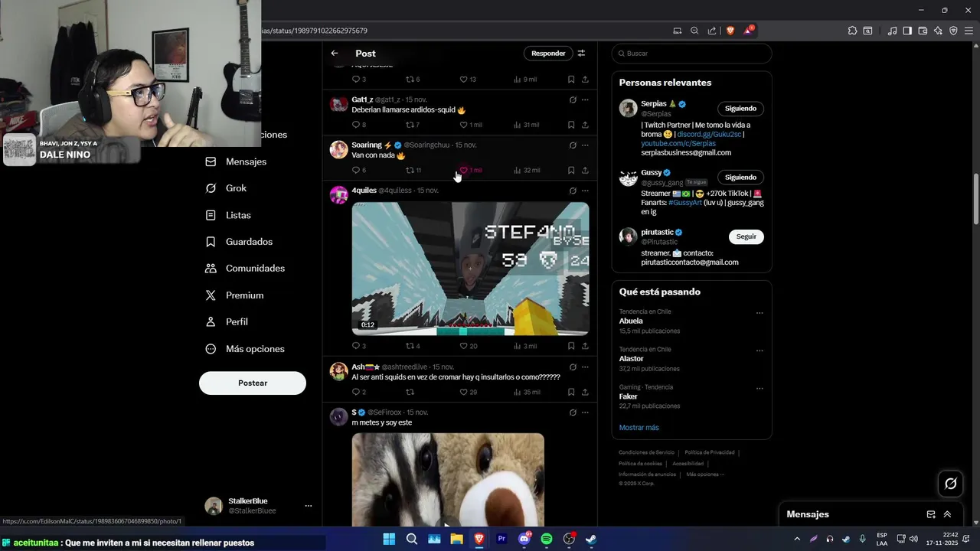Open more options on Ash reply

pyautogui.click(x=585, y=367)
